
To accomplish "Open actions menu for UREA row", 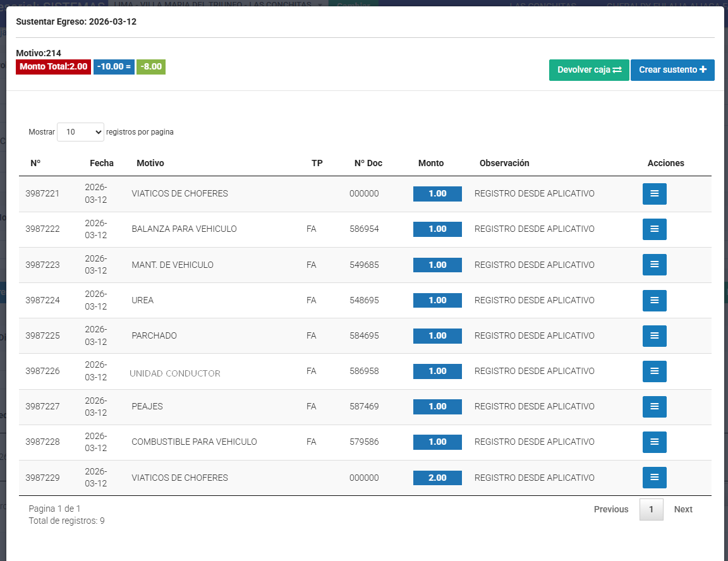I will coord(654,300).
